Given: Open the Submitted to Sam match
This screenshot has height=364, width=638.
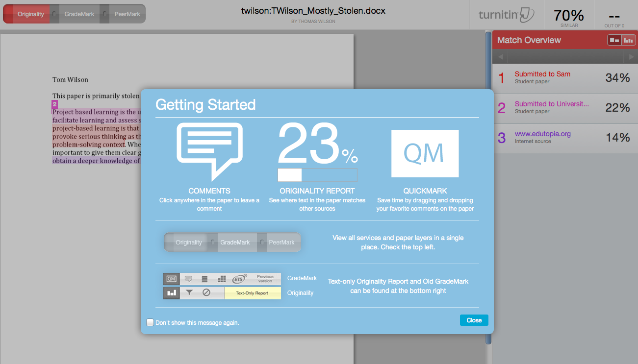Looking at the screenshot, I should click(x=542, y=74).
